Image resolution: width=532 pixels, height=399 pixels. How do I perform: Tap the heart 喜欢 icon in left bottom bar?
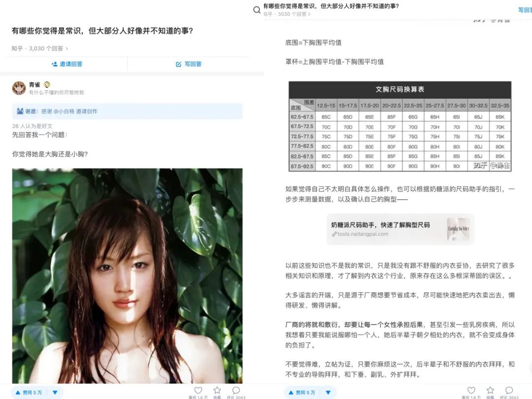tap(198, 390)
